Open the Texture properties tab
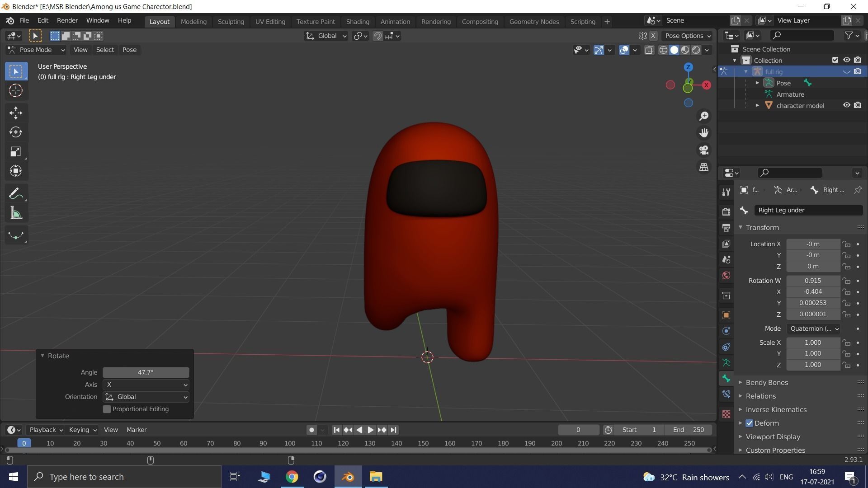Screen dimensions: 868x488 726,414
